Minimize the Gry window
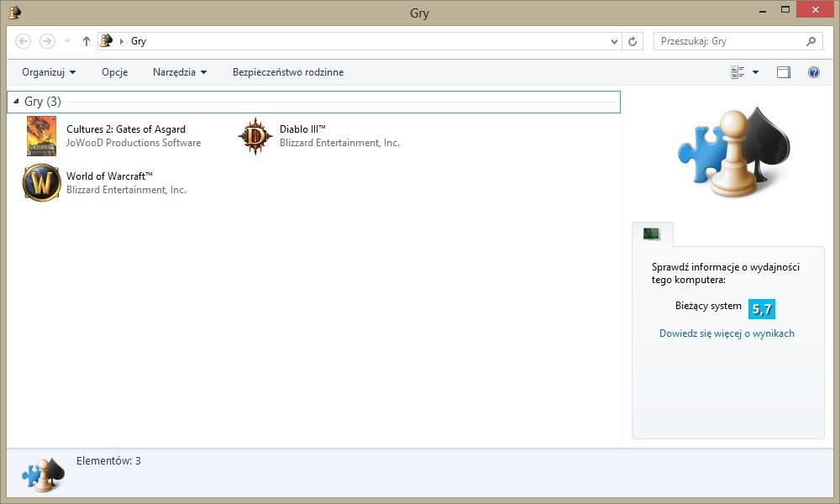 [763, 10]
